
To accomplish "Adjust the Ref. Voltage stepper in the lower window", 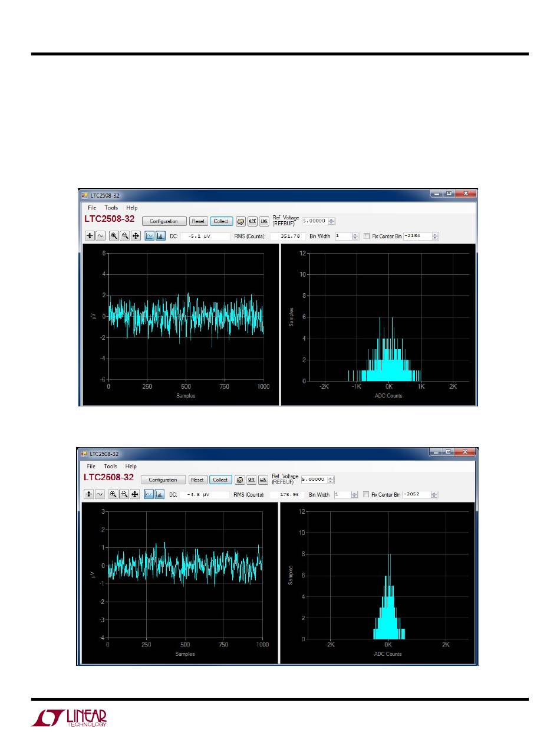I will (331, 480).
